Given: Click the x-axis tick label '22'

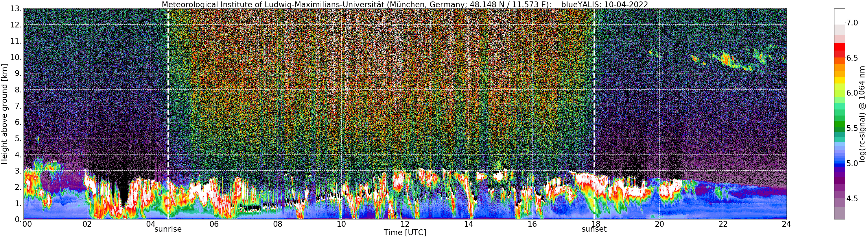Looking at the screenshot, I should tap(723, 224).
